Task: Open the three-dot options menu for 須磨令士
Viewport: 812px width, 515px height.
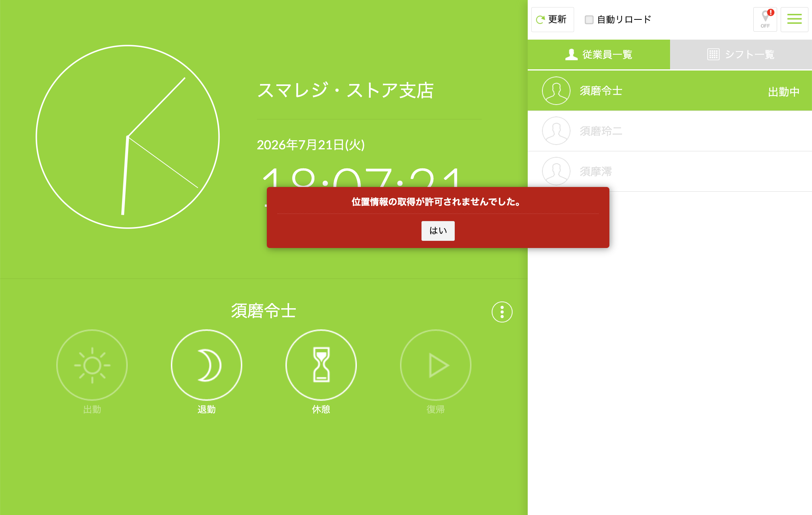Action: pos(502,312)
